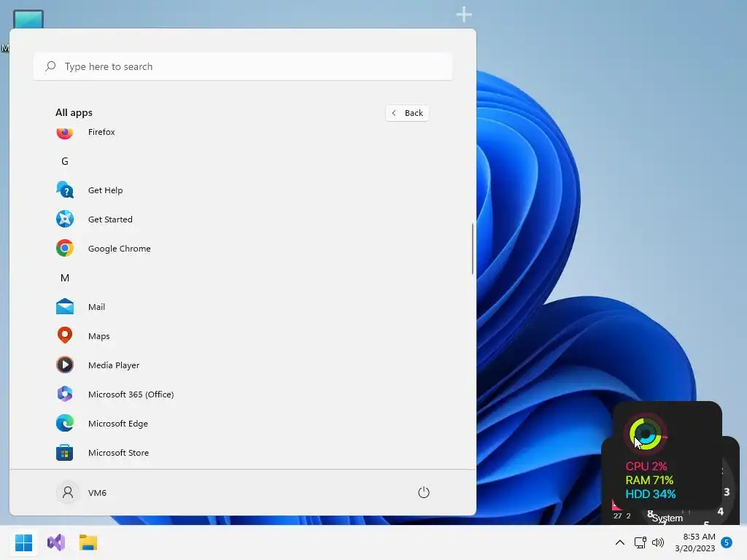Image resolution: width=747 pixels, height=560 pixels.
Task: Click the Google Chrome label text
Action: (x=119, y=249)
